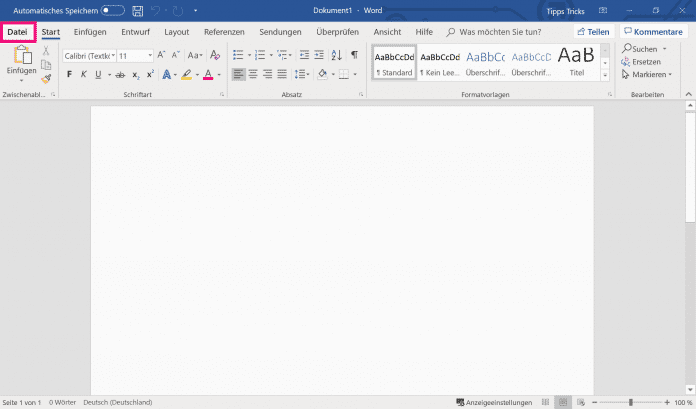696x409 pixels.
Task: Apply strikethrough formatting
Action: tap(120, 75)
